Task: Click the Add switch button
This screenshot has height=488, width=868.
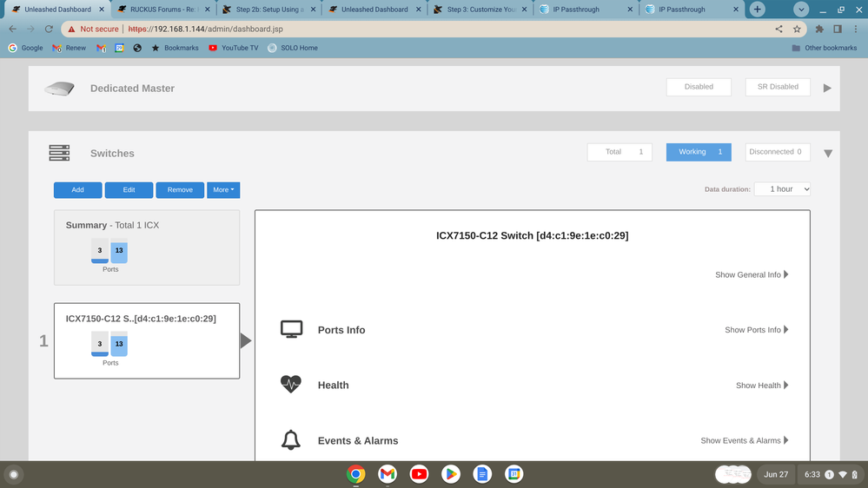Action: pos(77,190)
